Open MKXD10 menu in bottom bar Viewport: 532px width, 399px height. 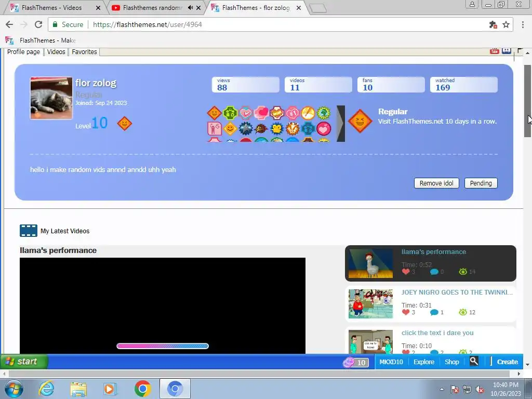(x=391, y=362)
